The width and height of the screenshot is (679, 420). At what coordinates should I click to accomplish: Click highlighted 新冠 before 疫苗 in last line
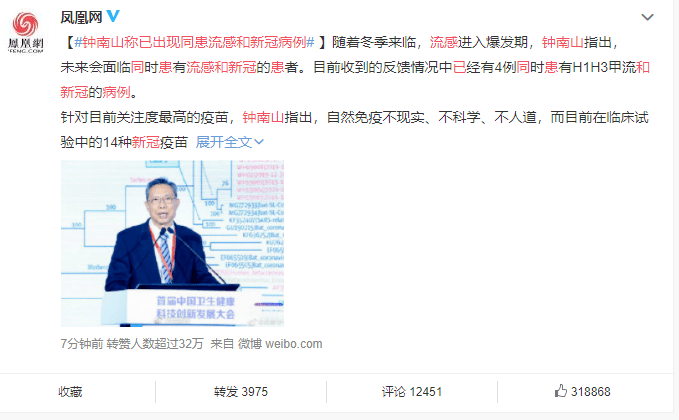(146, 142)
